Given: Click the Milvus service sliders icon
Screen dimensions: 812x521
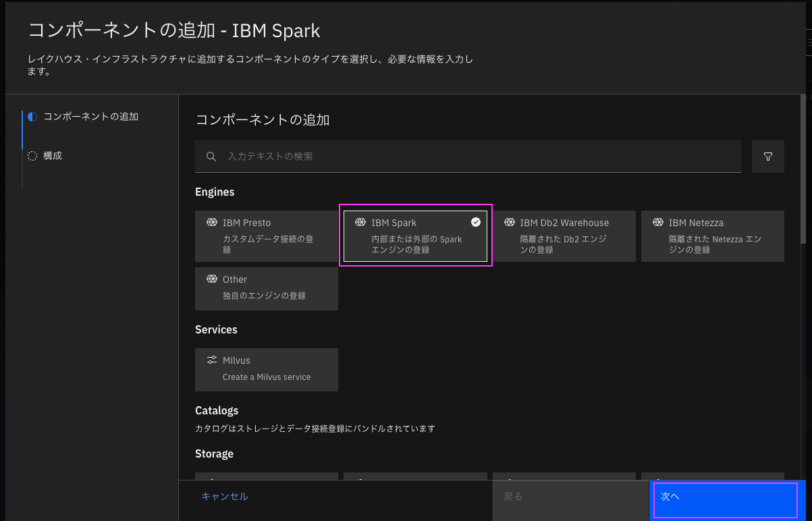Looking at the screenshot, I should (212, 360).
